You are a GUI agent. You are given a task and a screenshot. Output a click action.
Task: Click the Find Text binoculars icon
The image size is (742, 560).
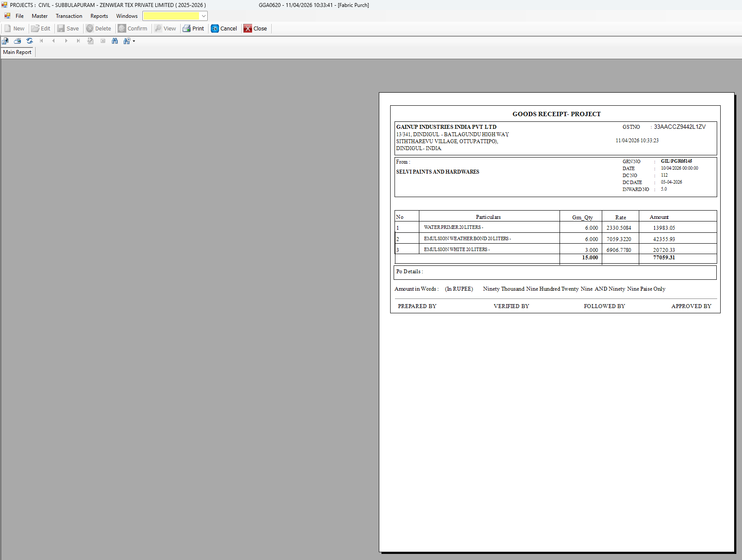(x=115, y=41)
